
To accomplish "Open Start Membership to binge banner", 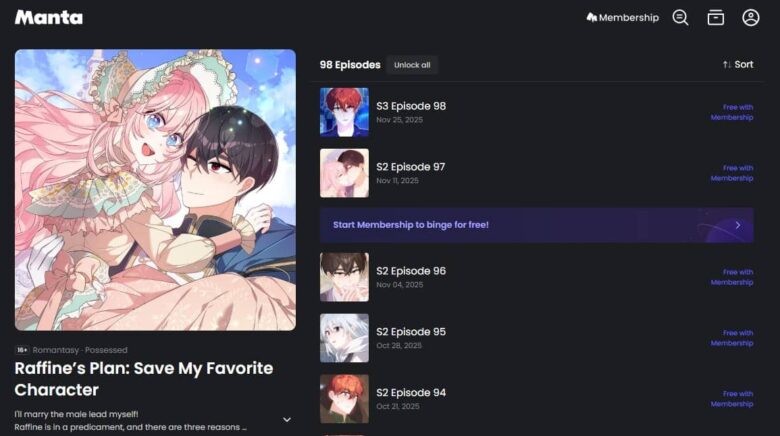I will pyautogui.click(x=537, y=225).
